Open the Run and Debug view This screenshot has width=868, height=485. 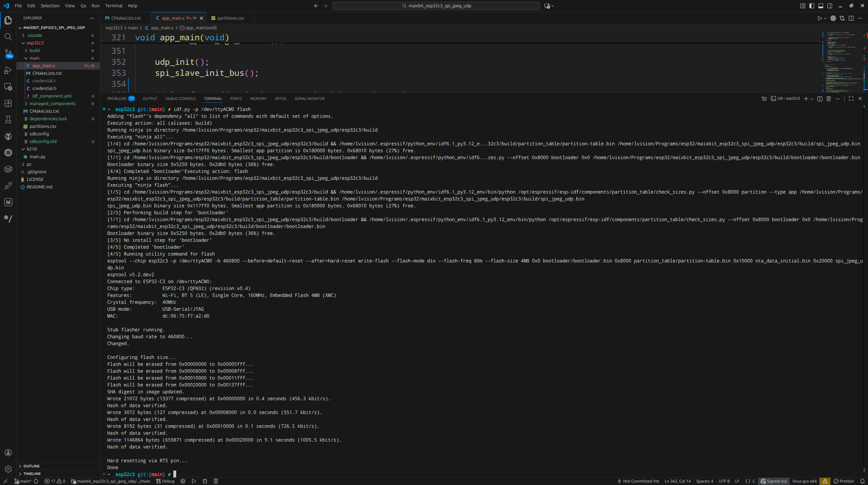(x=8, y=70)
